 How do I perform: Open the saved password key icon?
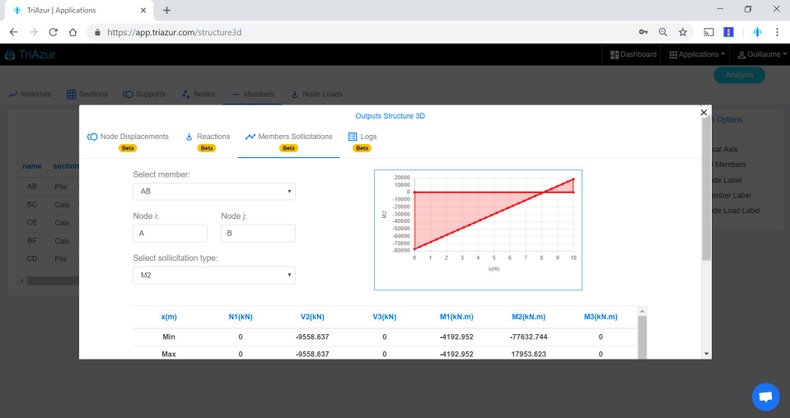pyautogui.click(x=643, y=32)
